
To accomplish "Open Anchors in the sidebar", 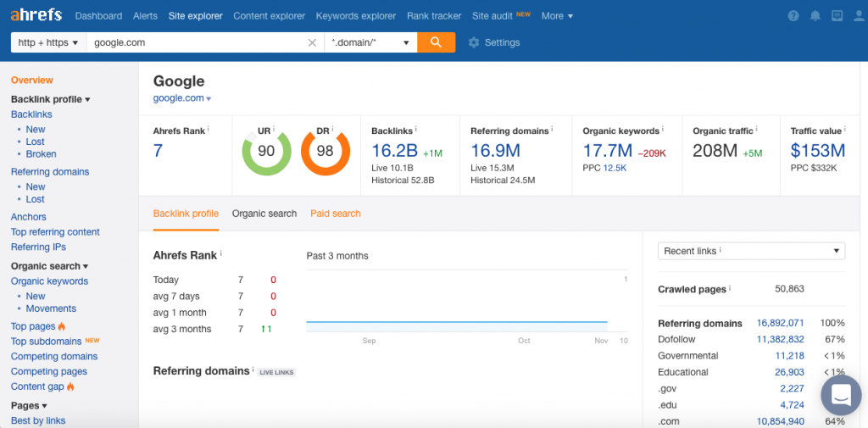I will tap(29, 216).
